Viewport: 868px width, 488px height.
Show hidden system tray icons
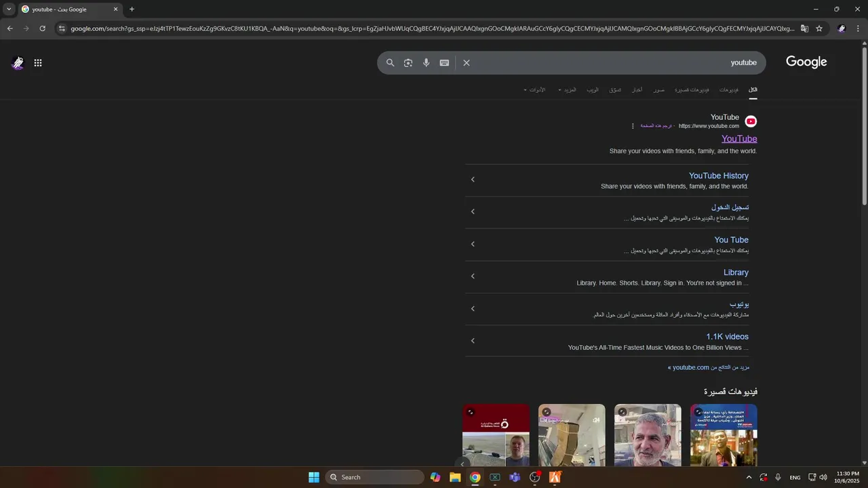point(749,477)
